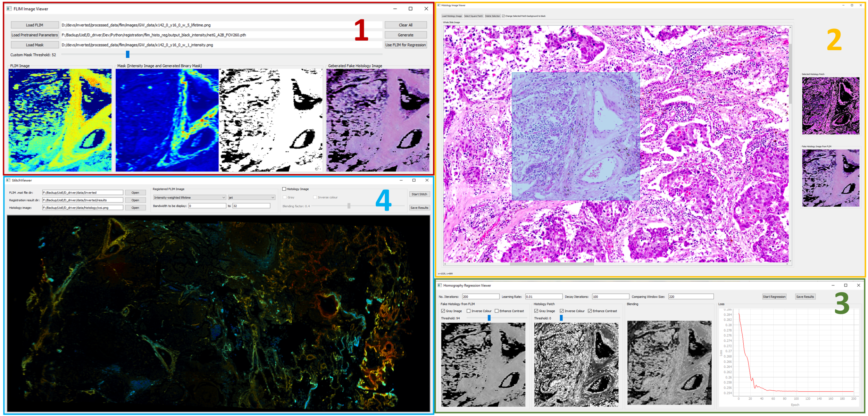This screenshot has width=868, height=416.
Task: Click the Selected Histology Patch thumbnail
Action: (x=830, y=106)
